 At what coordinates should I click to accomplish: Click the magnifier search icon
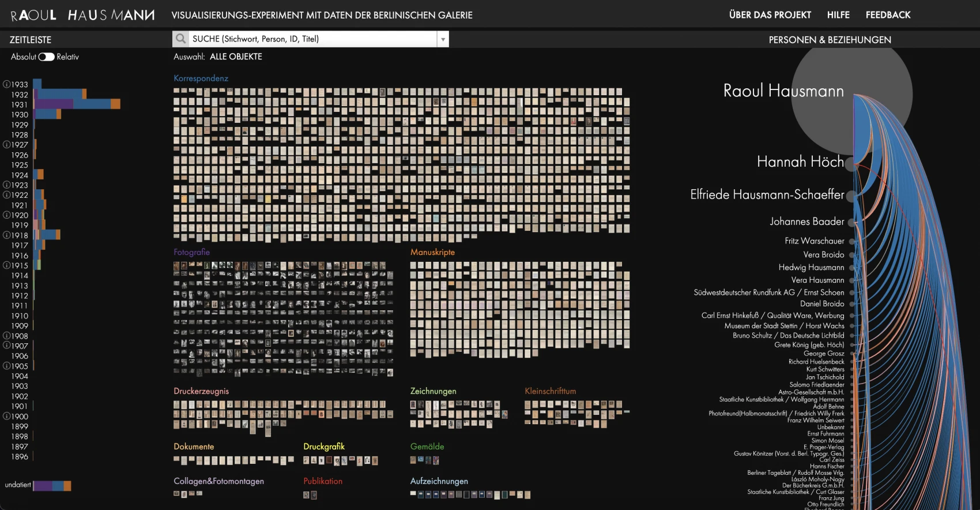(x=181, y=39)
